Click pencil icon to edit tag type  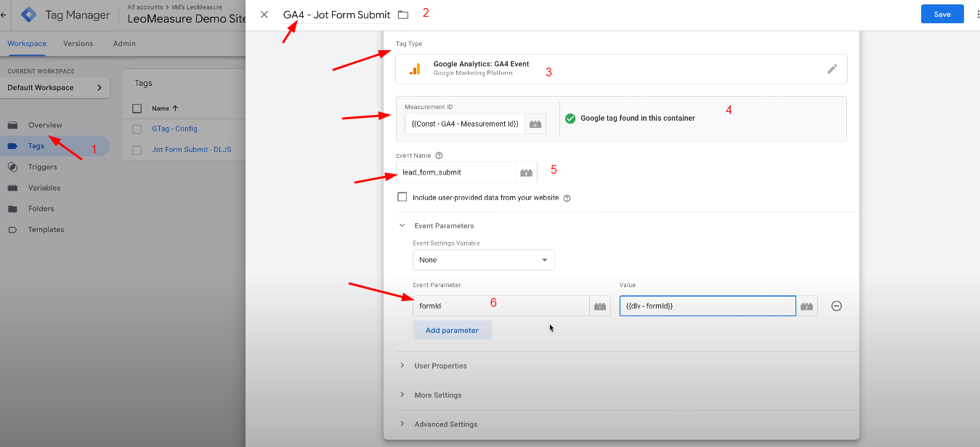click(833, 69)
